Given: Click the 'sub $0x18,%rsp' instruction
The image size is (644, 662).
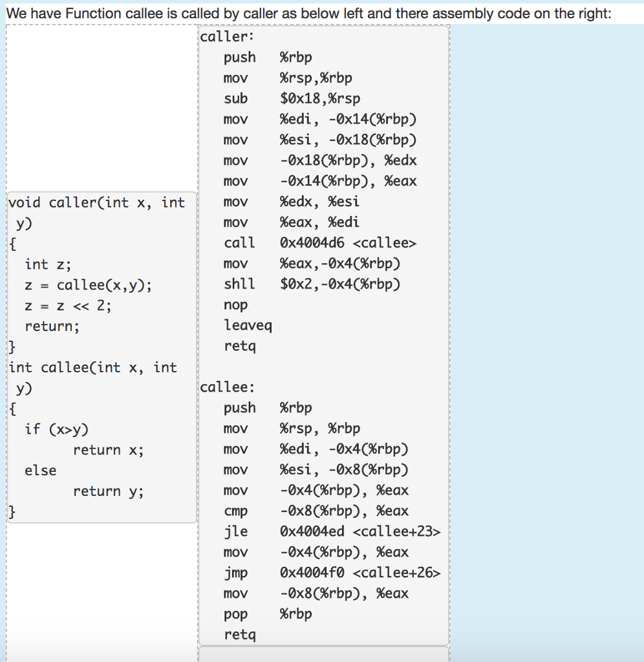Looking at the screenshot, I should 292,98.
